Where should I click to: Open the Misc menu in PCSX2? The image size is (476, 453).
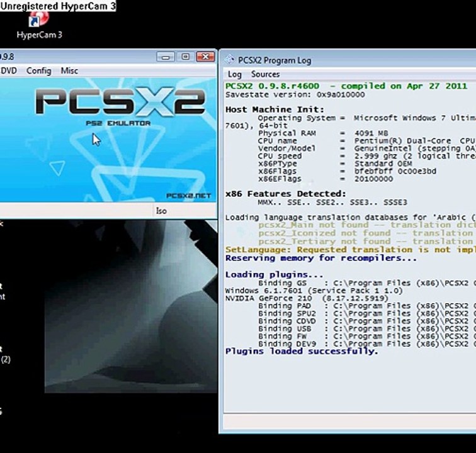[69, 70]
